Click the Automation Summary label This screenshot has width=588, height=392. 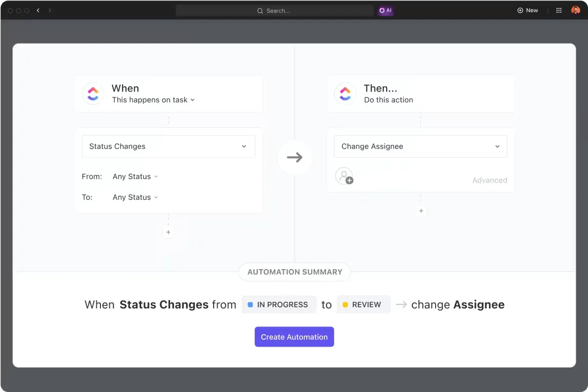295,272
